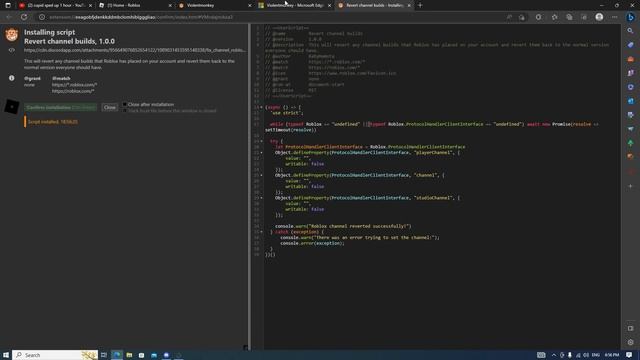The image size is (640, 360).
Task: Open the Collections icon in Edge toolbar
Action: pyautogui.click(x=569, y=17)
